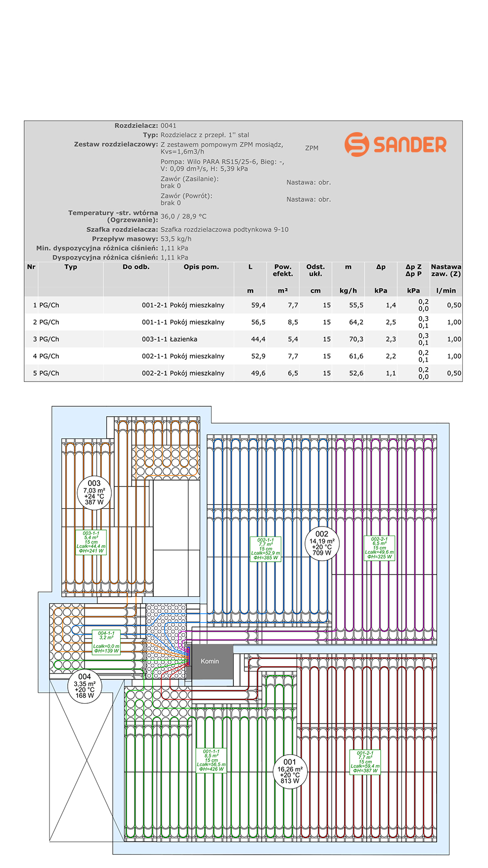488x868 pixels.
Task: Click the 'Opis pom.' column header
Action: pos(201,267)
